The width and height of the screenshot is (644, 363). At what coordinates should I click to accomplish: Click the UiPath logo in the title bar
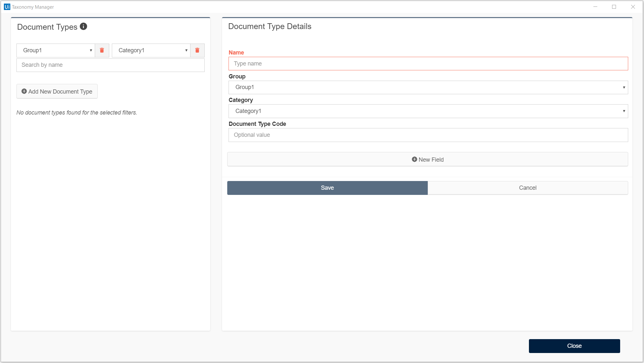pyautogui.click(x=7, y=7)
